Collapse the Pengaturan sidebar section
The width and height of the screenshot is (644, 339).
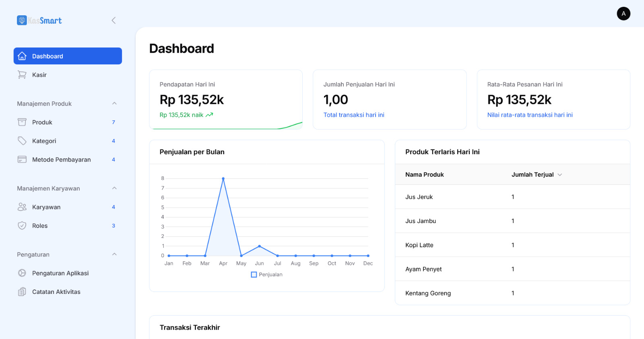pyautogui.click(x=114, y=254)
